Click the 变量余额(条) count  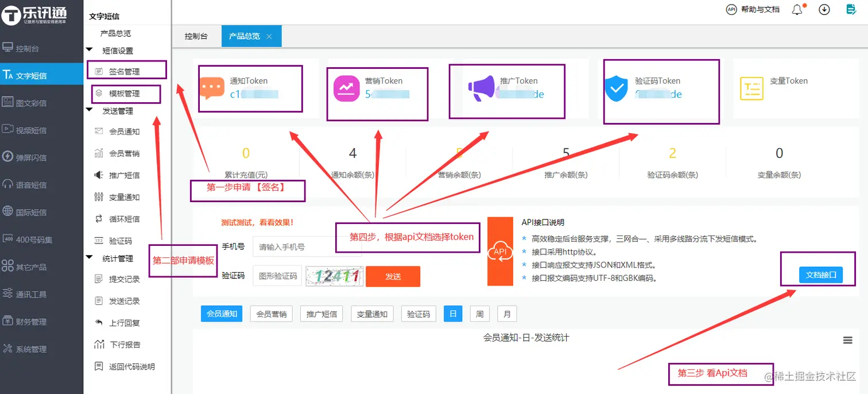pyautogui.click(x=779, y=153)
